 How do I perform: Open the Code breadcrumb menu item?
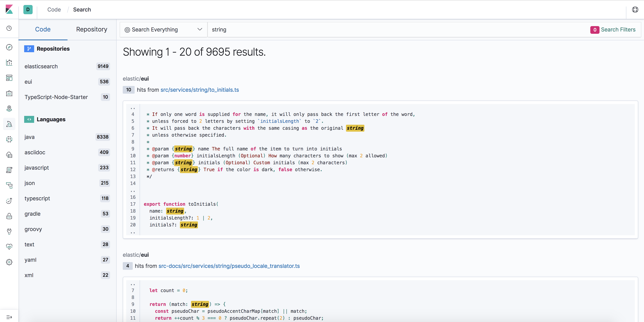pos(54,10)
